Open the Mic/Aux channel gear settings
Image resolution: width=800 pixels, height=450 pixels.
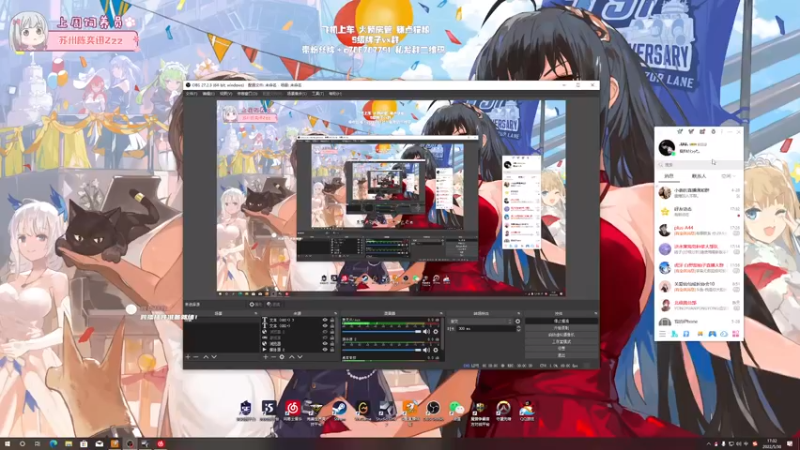pos(436,332)
